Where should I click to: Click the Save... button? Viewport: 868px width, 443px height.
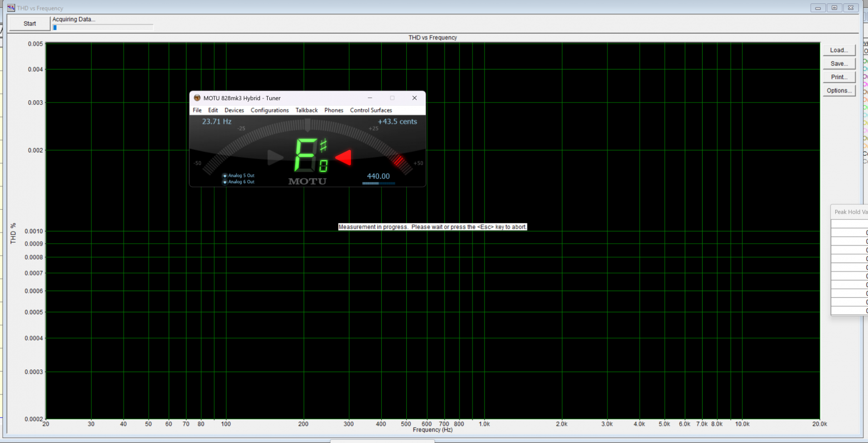[839, 63]
